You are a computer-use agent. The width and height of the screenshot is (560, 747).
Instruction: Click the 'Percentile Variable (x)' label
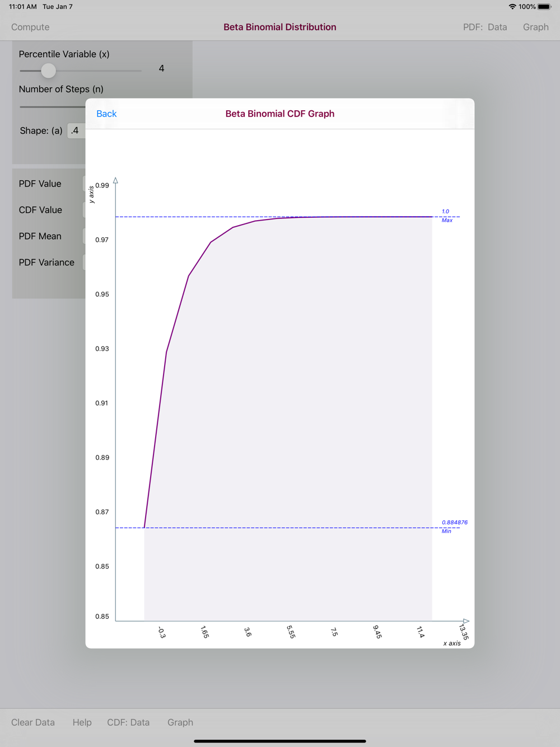64,54
